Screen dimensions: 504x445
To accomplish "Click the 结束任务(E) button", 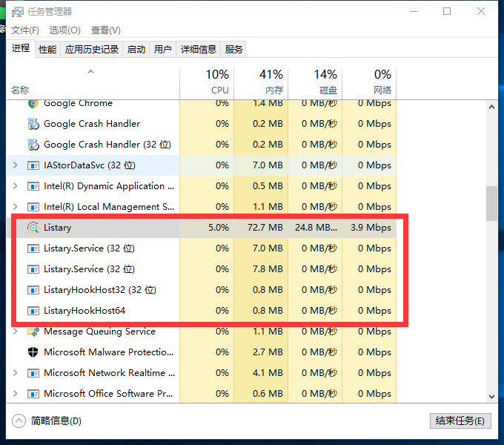I will coord(460,421).
